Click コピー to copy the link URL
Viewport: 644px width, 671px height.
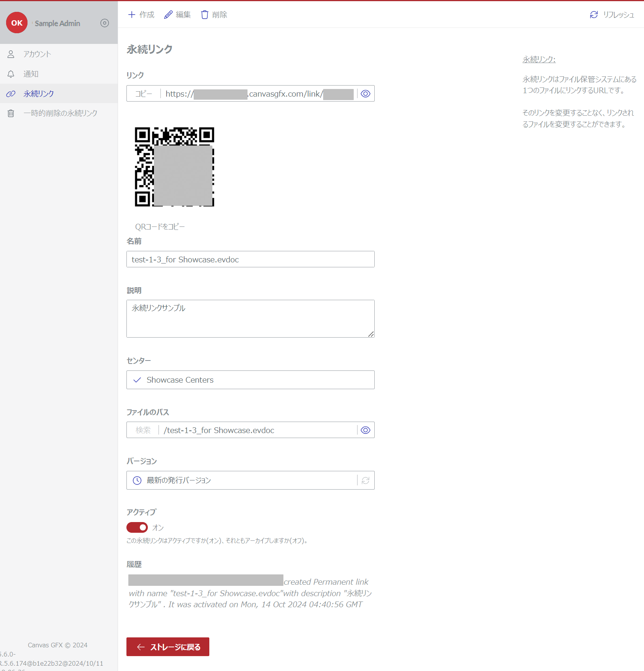click(x=144, y=94)
